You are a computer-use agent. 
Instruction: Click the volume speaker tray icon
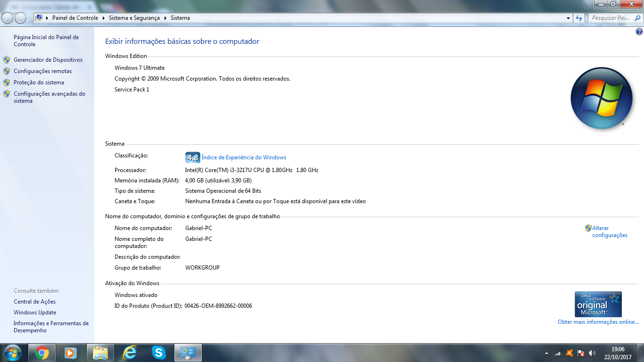(x=592, y=353)
